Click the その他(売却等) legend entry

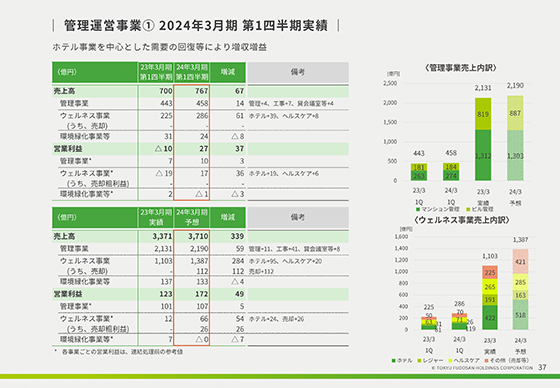pyautogui.click(x=506, y=360)
